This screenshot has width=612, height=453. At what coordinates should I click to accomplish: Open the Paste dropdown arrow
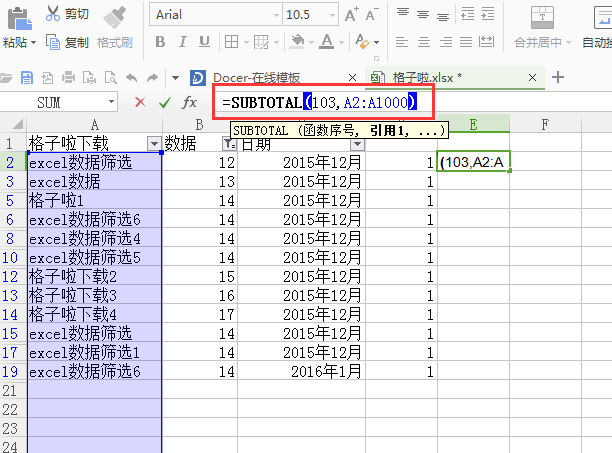34,42
